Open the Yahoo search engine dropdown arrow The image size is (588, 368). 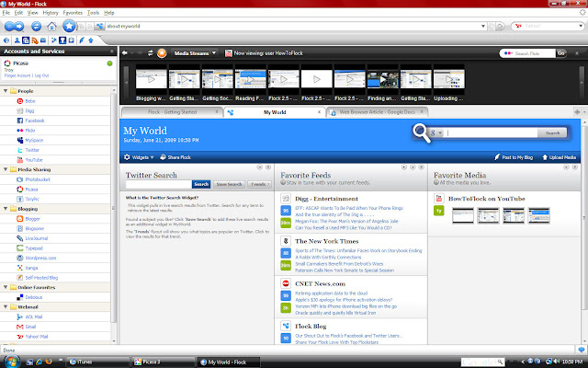[x=581, y=26]
